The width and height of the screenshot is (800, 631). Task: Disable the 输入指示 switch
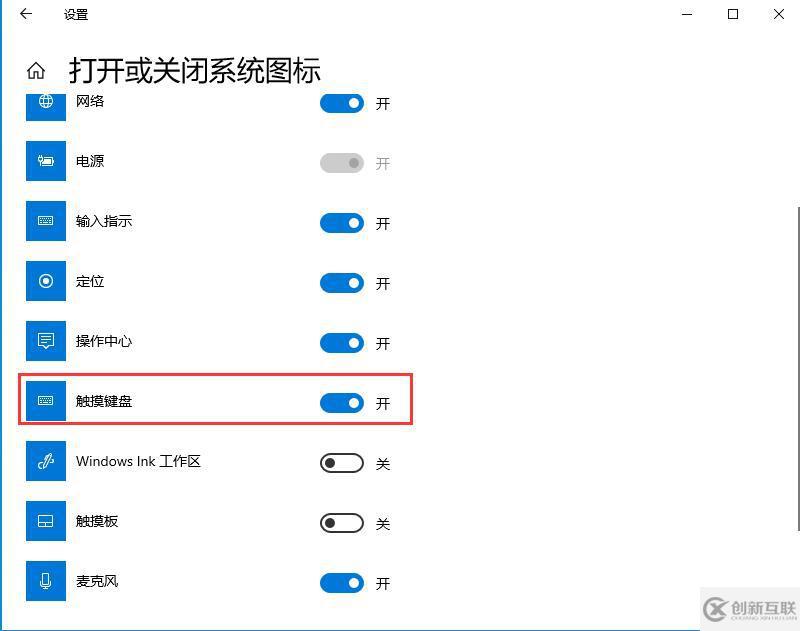coord(342,223)
